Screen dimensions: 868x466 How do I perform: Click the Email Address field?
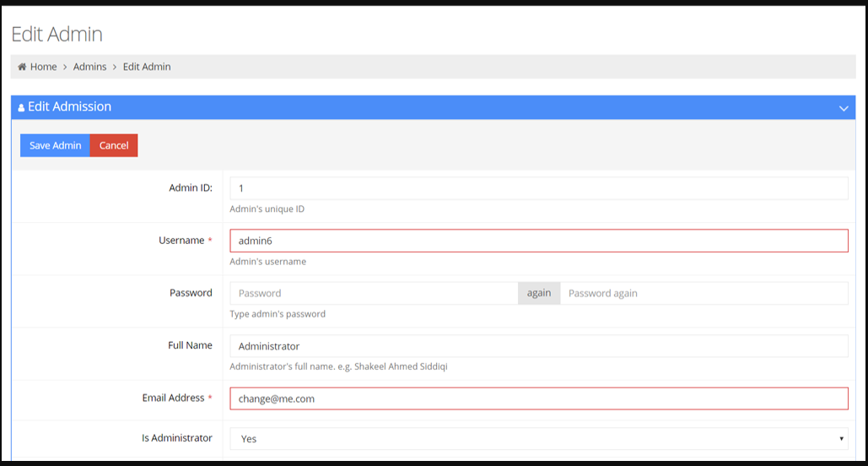(x=539, y=398)
